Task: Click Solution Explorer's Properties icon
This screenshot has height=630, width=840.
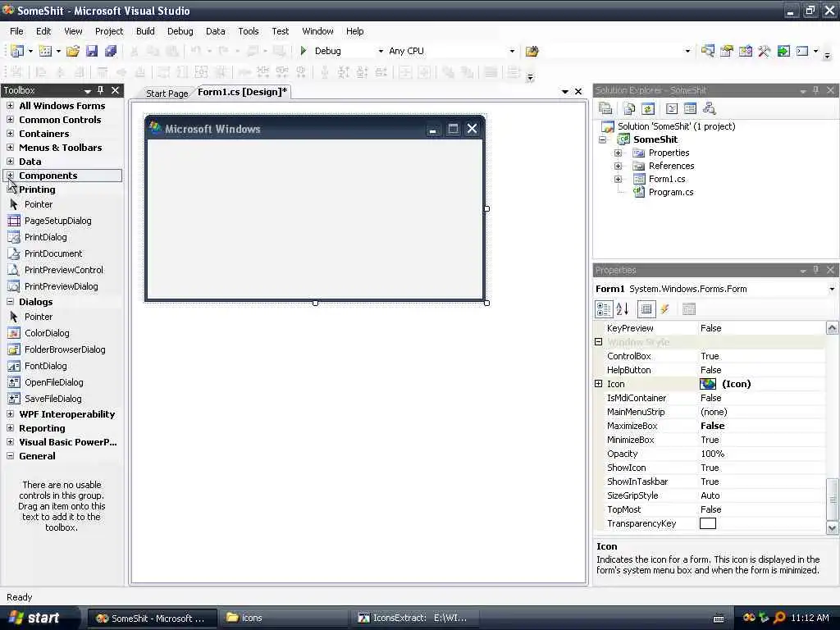Action: pos(605,109)
